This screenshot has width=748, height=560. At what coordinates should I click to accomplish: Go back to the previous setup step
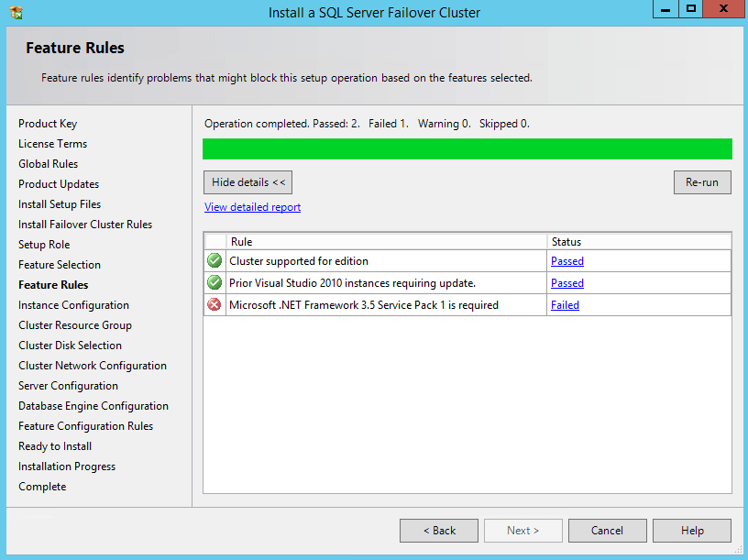click(x=438, y=530)
